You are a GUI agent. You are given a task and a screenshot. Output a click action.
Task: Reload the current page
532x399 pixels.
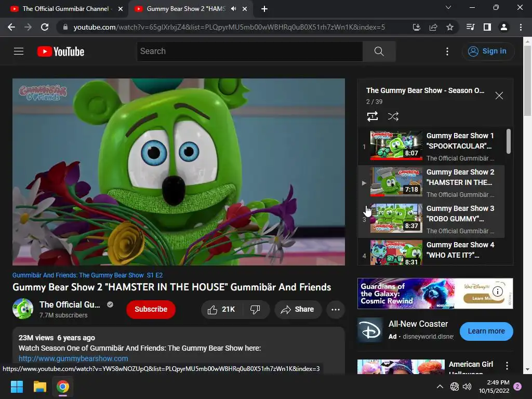coord(45,27)
